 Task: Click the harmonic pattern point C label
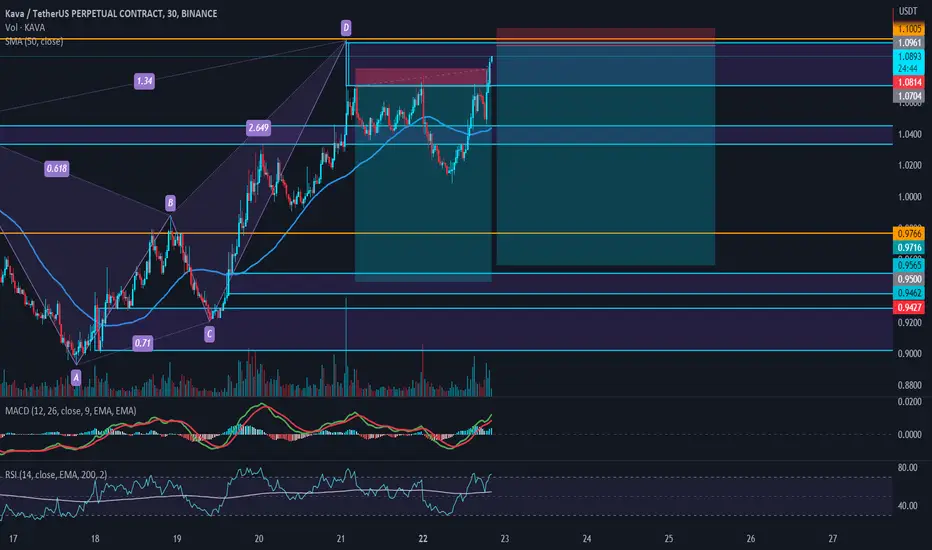tap(209, 334)
